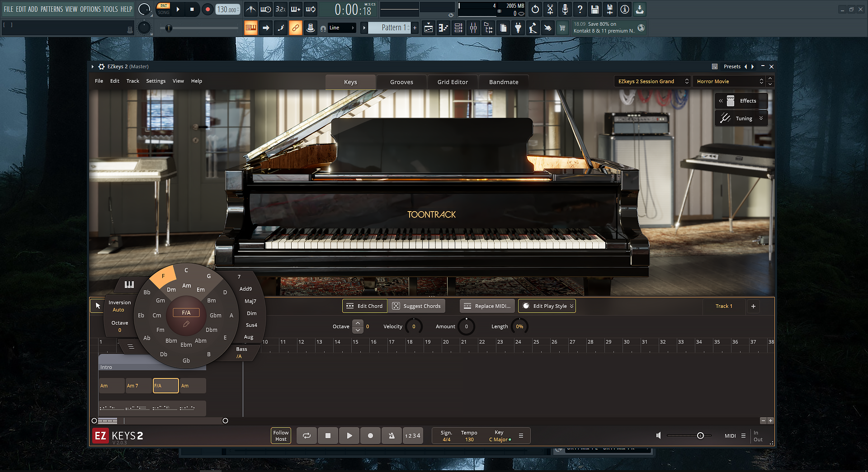868x472 pixels.
Task: Open the Horror Movie preset dropdown
Action: tap(730, 81)
